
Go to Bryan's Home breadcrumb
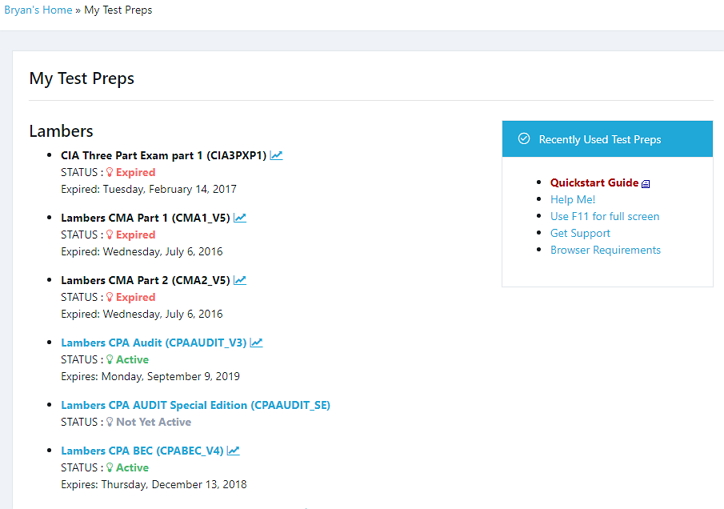pyautogui.click(x=38, y=10)
